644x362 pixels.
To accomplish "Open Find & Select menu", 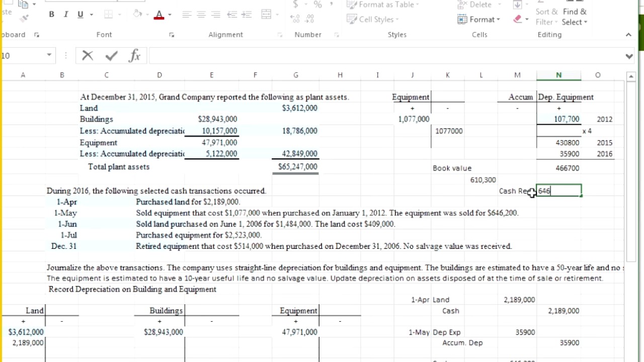I will coord(575,17).
